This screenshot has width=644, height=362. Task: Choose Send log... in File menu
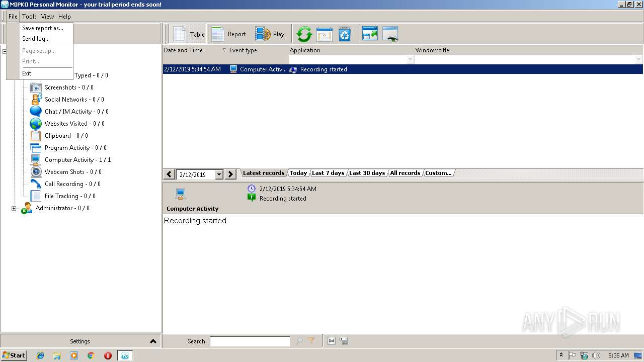(x=36, y=39)
